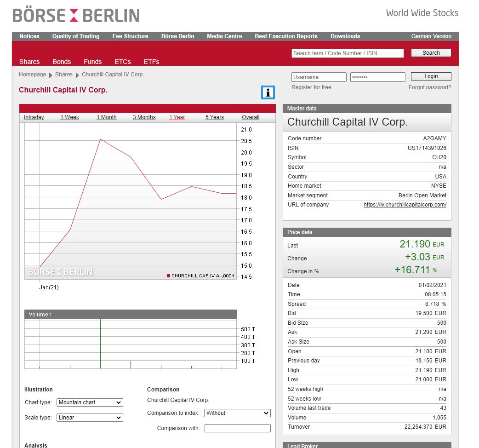Click the blue information icon
The width and height of the screenshot is (479, 448).
pyautogui.click(x=268, y=92)
